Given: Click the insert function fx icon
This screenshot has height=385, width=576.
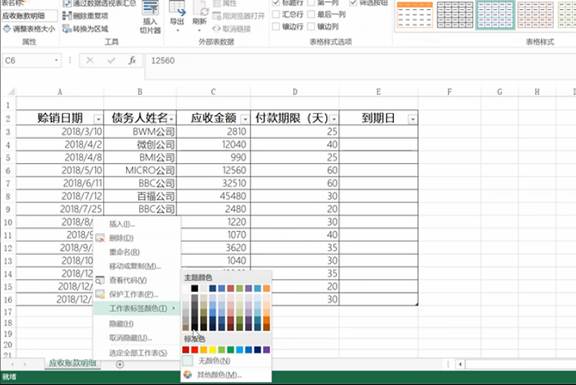Looking at the screenshot, I should (132, 60).
